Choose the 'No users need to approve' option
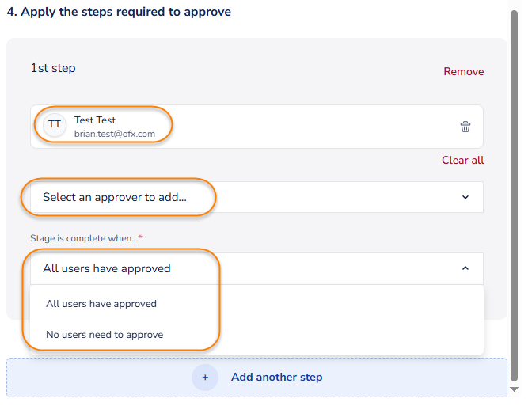The height and width of the screenshot is (406, 532). [104, 335]
